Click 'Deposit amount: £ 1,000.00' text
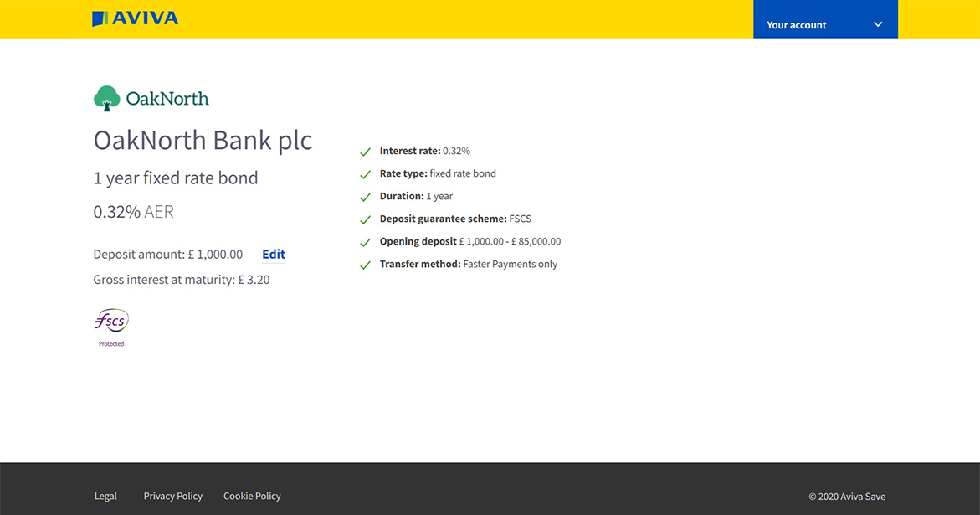This screenshot has height=515, width=980. tap(168, 255)
